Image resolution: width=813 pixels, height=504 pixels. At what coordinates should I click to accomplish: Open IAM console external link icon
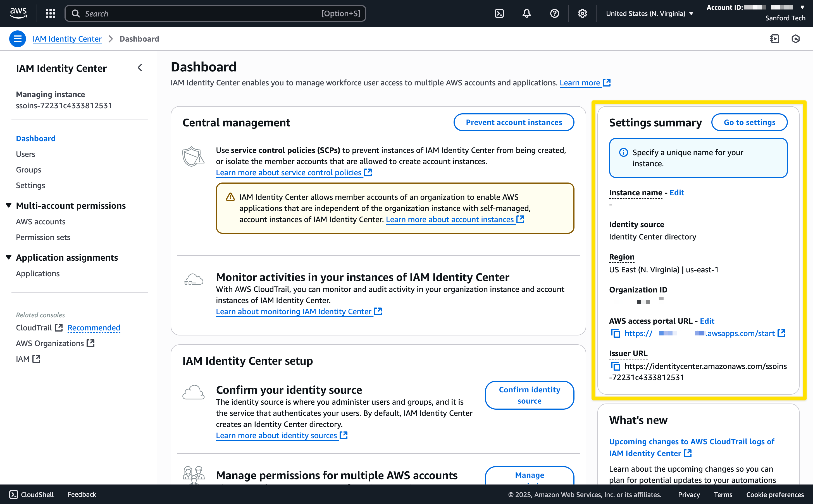pos(36,359)
